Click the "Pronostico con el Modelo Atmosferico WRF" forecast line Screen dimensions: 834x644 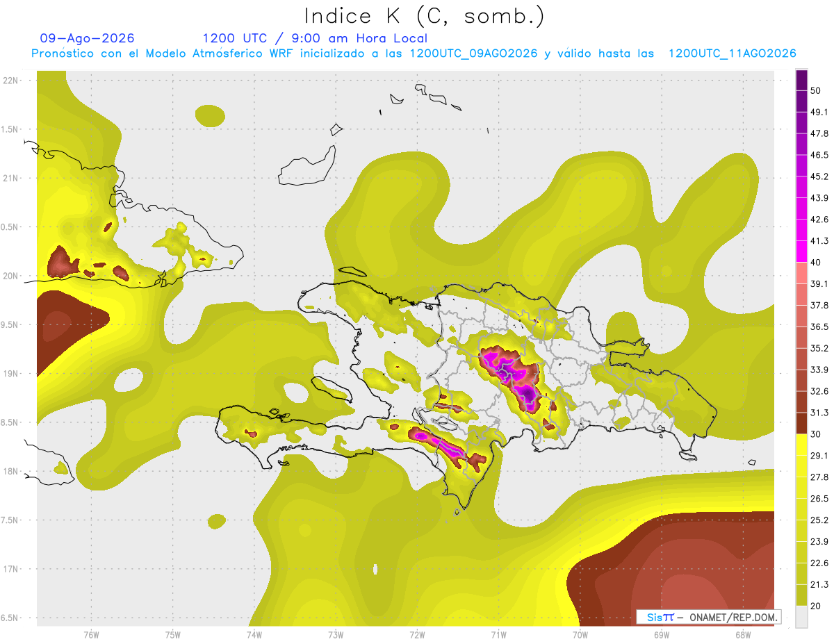[414, 53]
